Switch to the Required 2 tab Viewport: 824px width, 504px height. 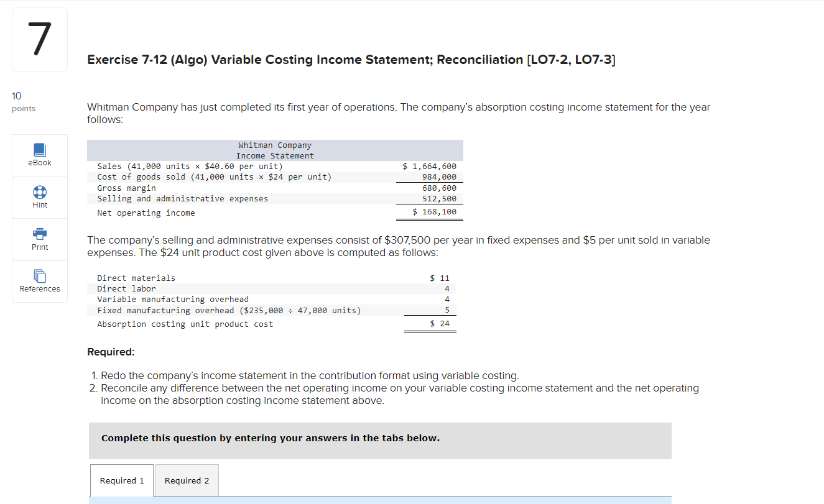pyautogui.click(x=187, y=480)
